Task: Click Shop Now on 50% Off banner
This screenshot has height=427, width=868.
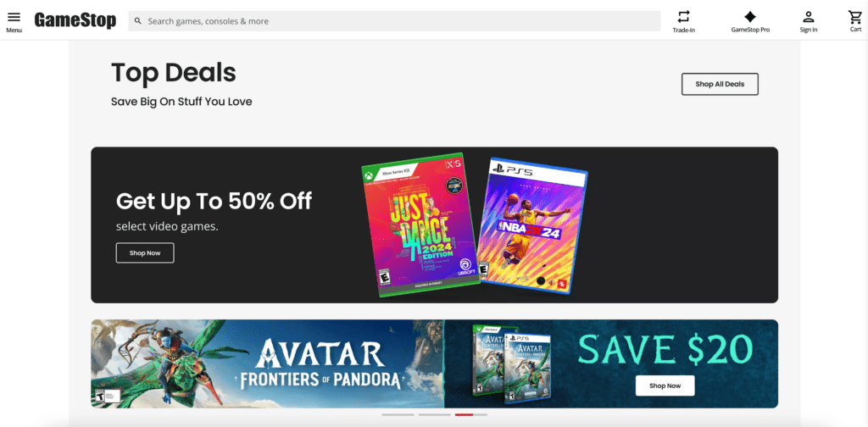Action: (x=145, y=252)
